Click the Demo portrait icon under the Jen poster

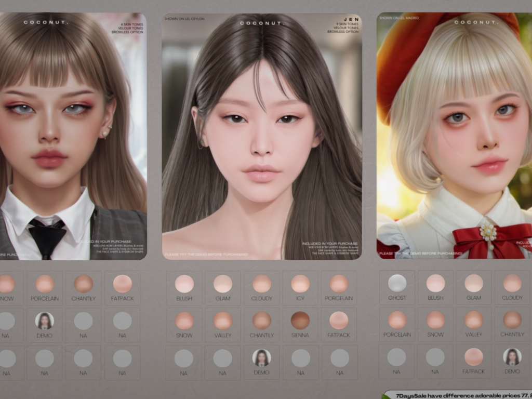point(261,357)
